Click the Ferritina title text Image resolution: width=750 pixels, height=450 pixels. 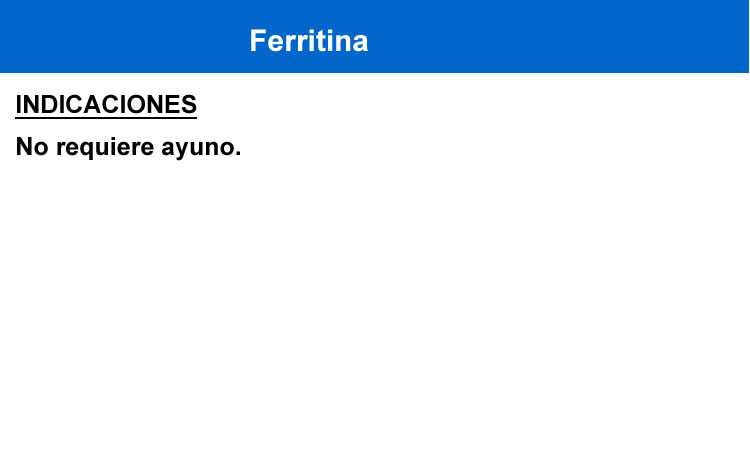[x=309, y=41]
